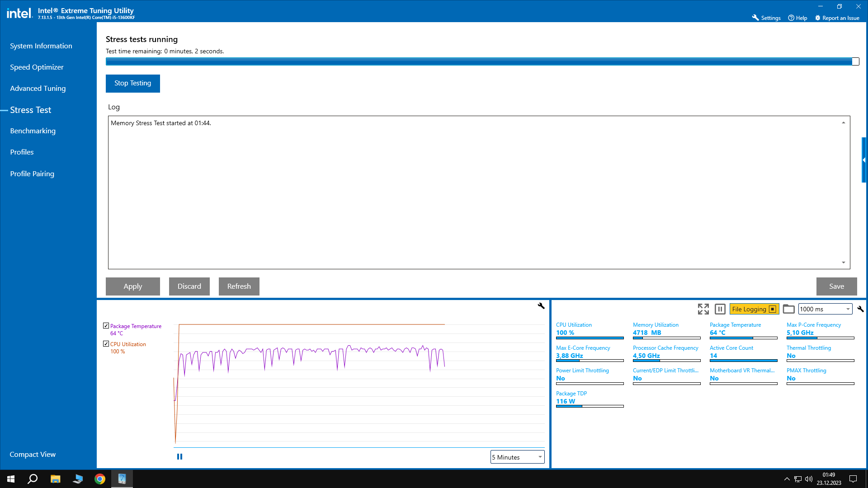Open the 1000 ms interval dropdown
Screen dimensions: 868x488
coord(825,309)
